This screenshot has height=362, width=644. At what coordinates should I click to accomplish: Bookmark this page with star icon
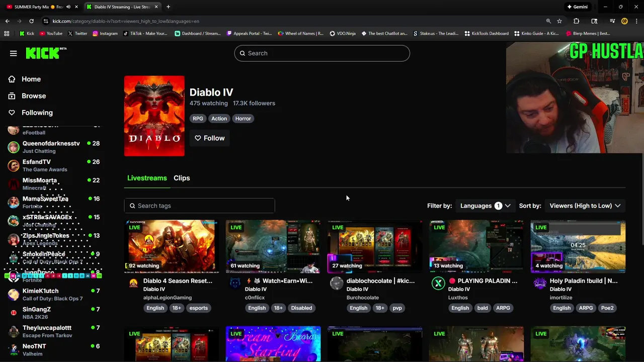coord(559,21)
